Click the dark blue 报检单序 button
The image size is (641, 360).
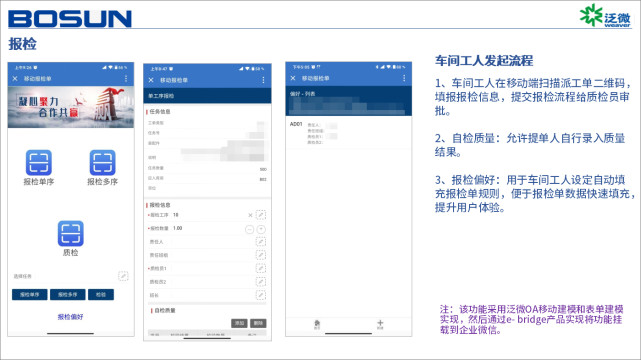[29, 295]
